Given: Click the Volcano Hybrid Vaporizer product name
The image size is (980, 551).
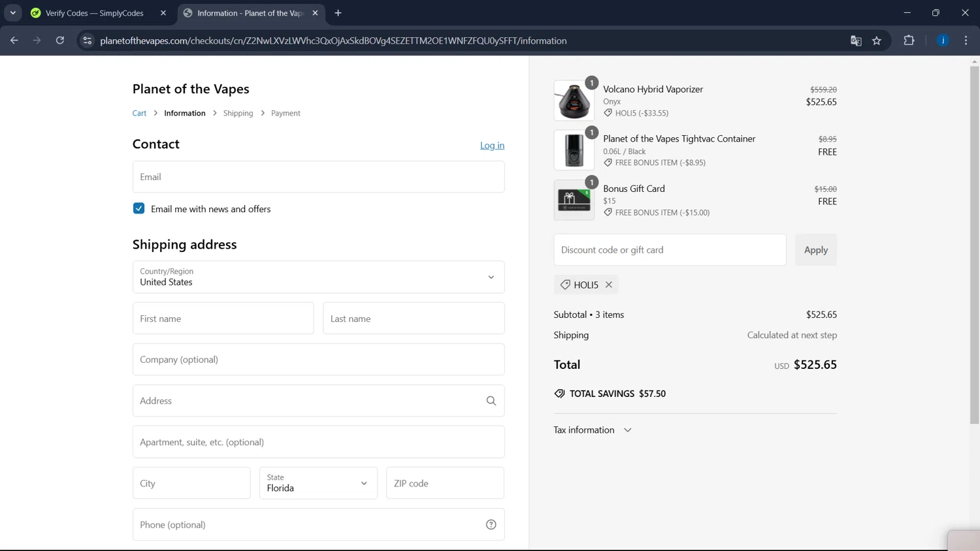Looking at the screenshot, I should [653, 89].
